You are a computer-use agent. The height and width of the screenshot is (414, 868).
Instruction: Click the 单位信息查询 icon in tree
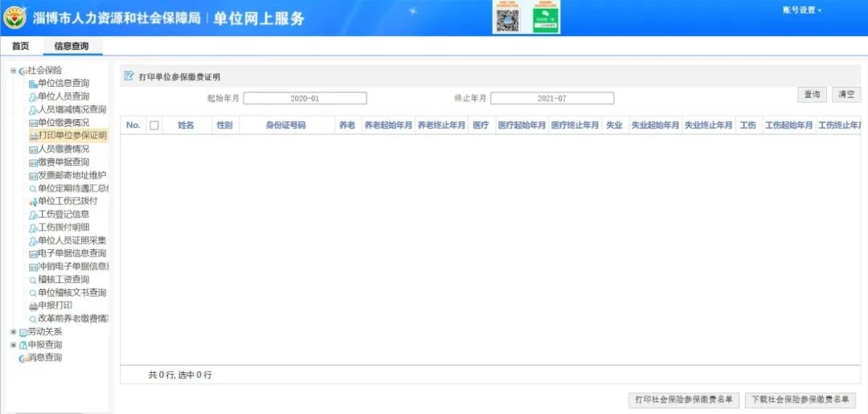pos(33,84)
